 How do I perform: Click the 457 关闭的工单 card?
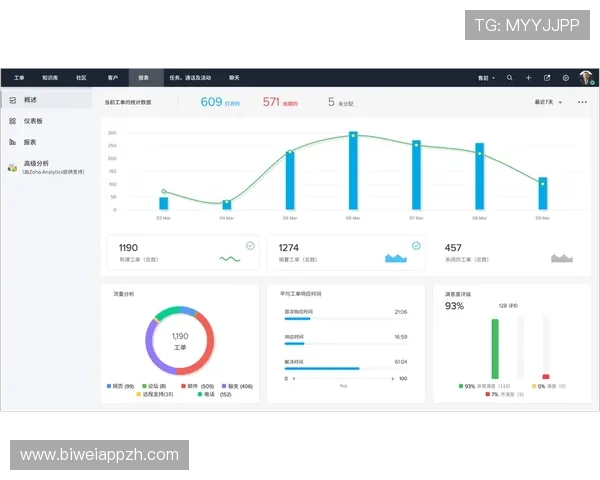[511, 253]
